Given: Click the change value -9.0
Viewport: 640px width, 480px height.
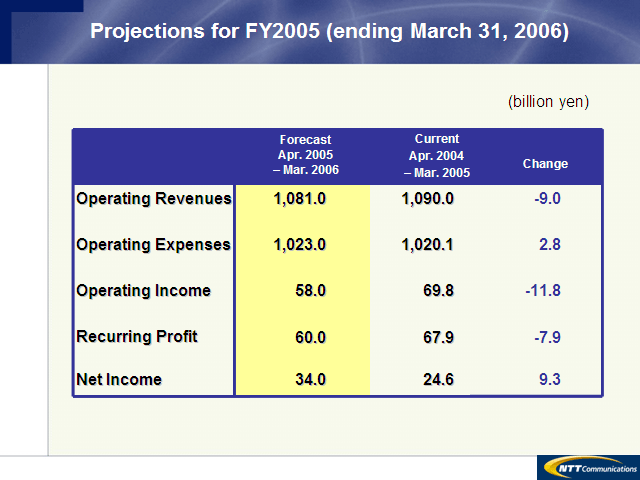Looking at the screenshot, I should point(548,199).
